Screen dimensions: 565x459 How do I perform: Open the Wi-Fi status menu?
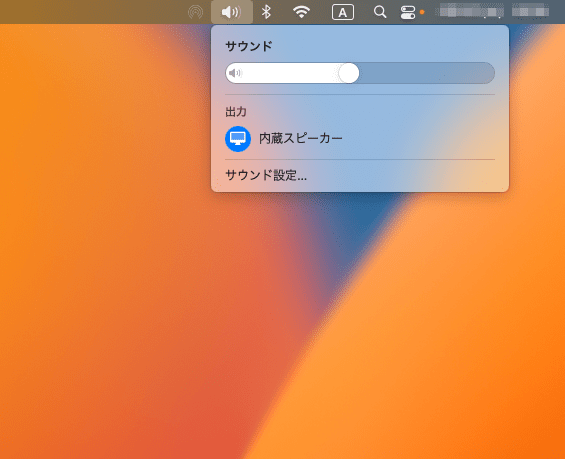point(302,12)
